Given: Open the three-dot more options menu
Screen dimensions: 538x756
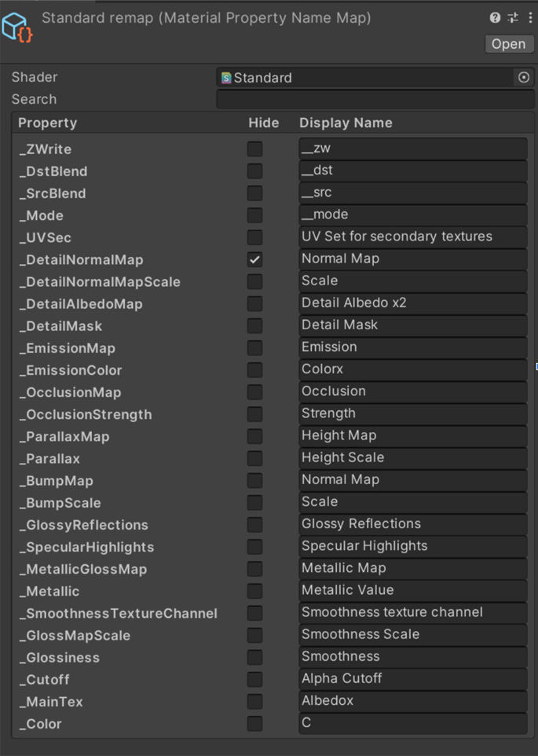Looking at the screenshot, I should [x=530, y=17].
